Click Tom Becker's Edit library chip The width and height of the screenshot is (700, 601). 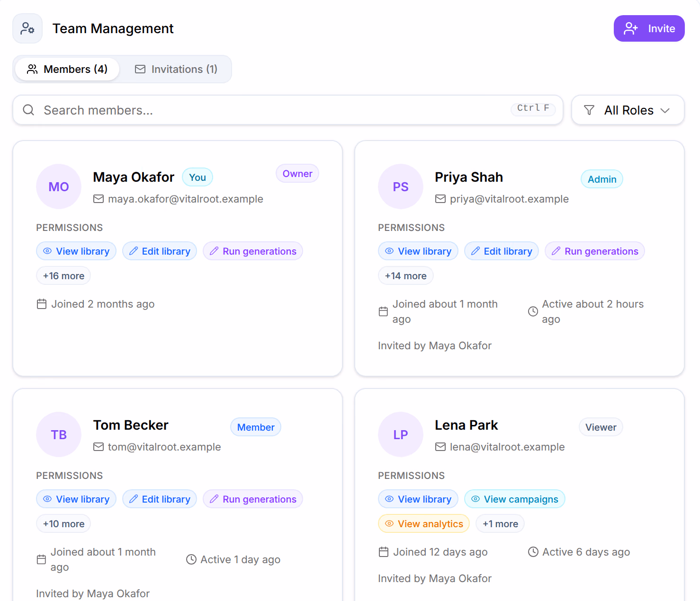coord(160,499)
